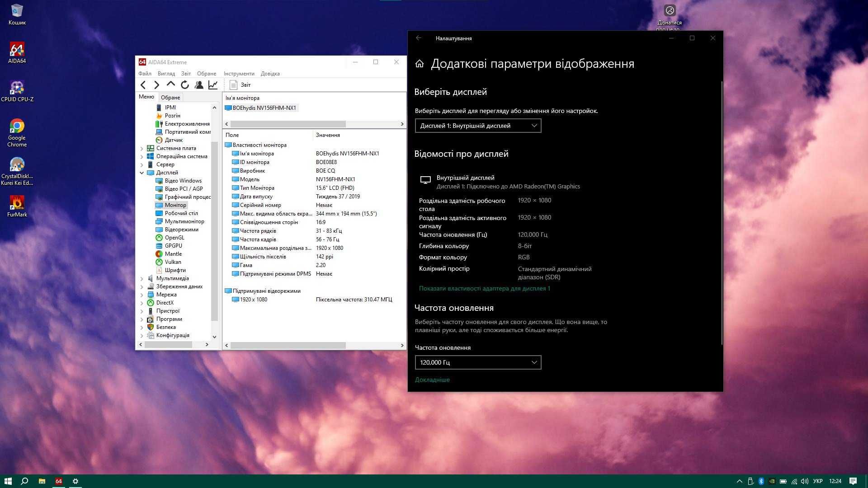Click the AIDA64 up-level arrow icon
Image resolution: width=868 pixels, height=488 pixels.
170,84
